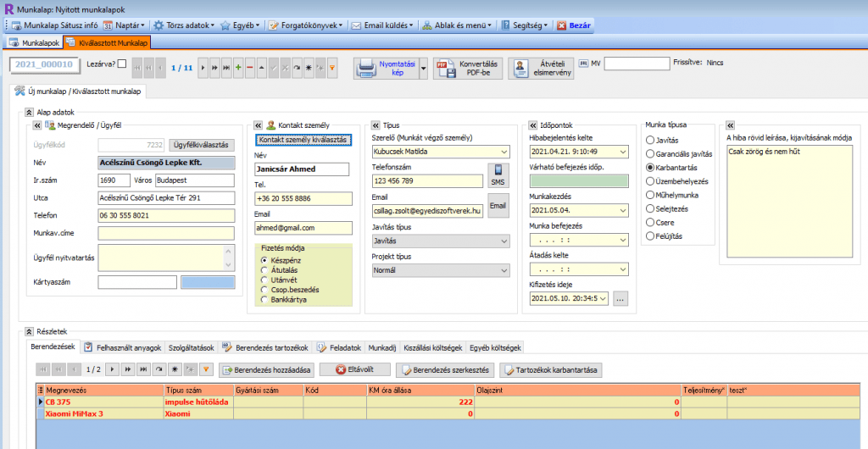Open Hibabejelentés kelte date dropdown
Image resolution: width=868 pixels, height=449 pixels.
point(623,152)
